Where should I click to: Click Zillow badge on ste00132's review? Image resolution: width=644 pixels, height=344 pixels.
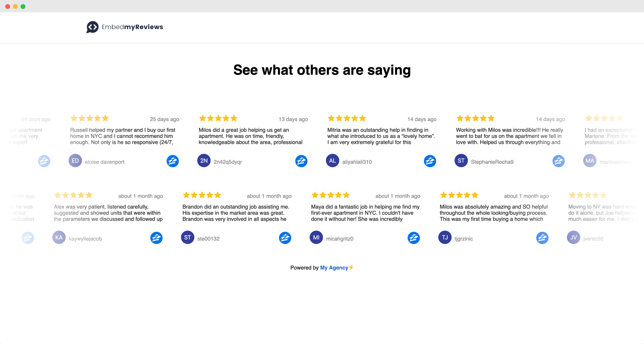point(285,238)
